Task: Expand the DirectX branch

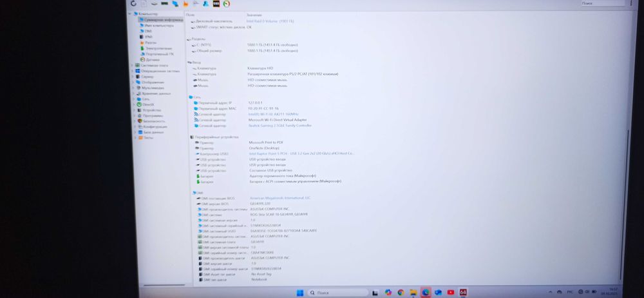Action: point(133,104)
